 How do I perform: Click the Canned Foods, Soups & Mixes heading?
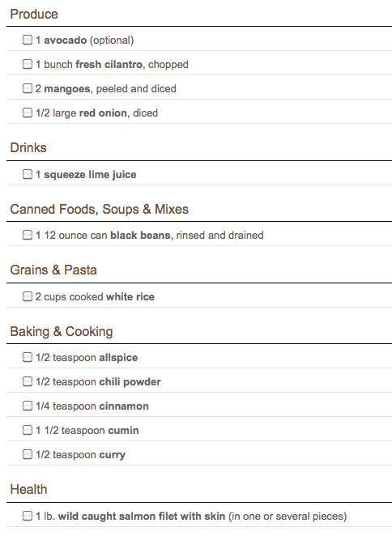(x=99, y=209)
